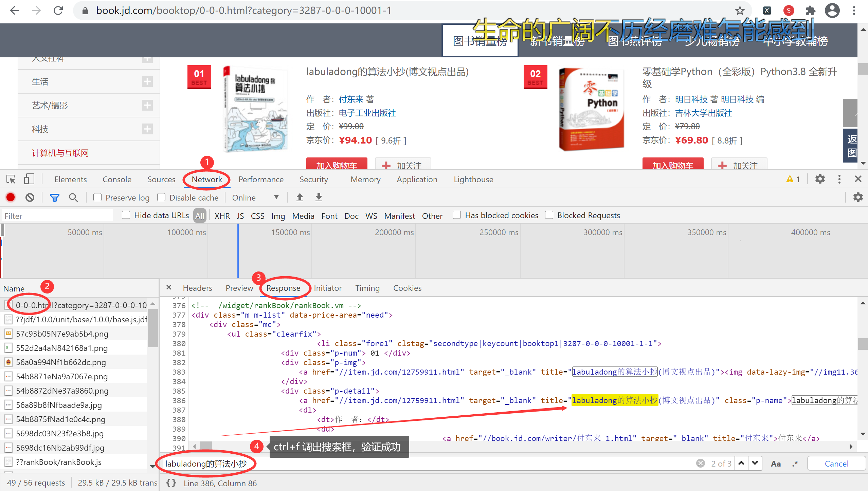Go back to previous page in browser

[x=15, y=11]
